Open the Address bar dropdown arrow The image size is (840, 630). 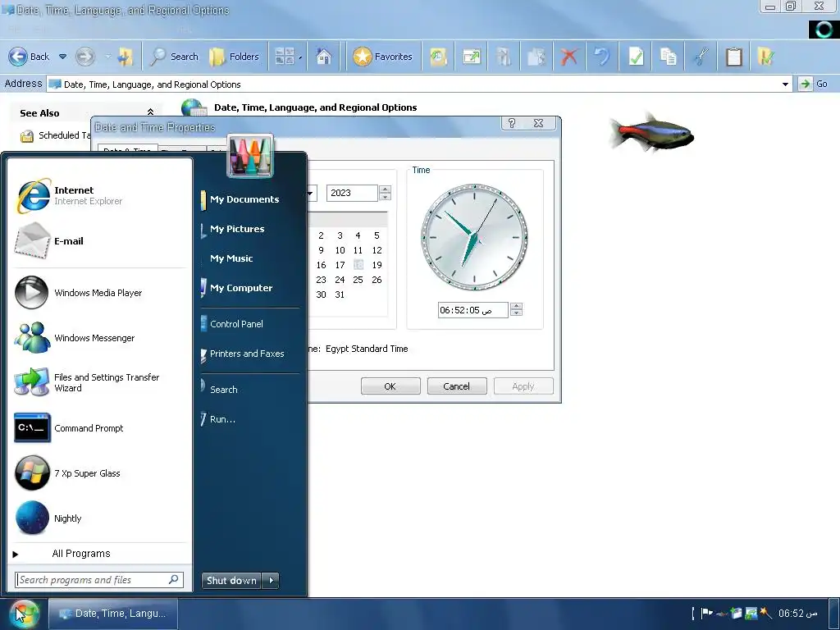pyautogui.click(x=785, y=84)
